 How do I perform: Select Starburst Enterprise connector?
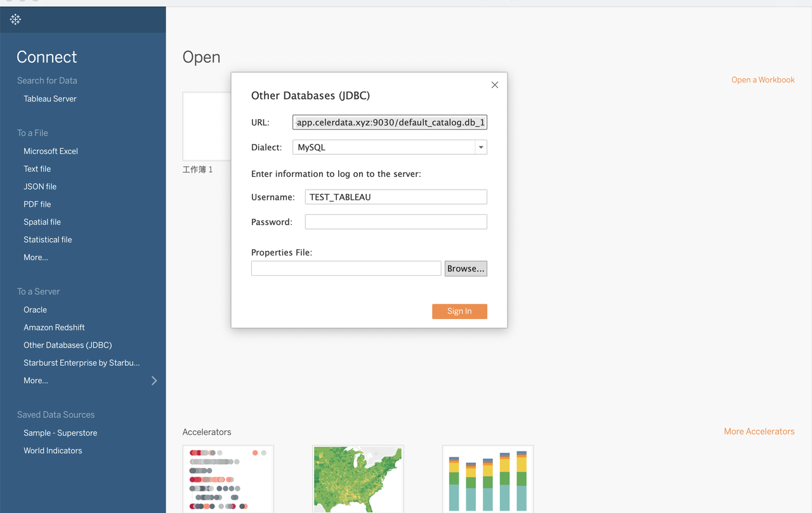click(x=81, y=363)
